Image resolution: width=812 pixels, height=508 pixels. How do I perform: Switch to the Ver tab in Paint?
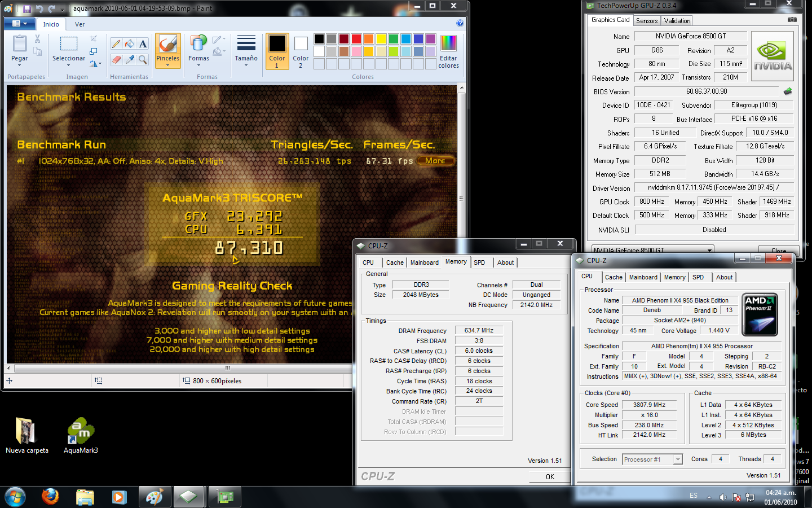point(80,24)
